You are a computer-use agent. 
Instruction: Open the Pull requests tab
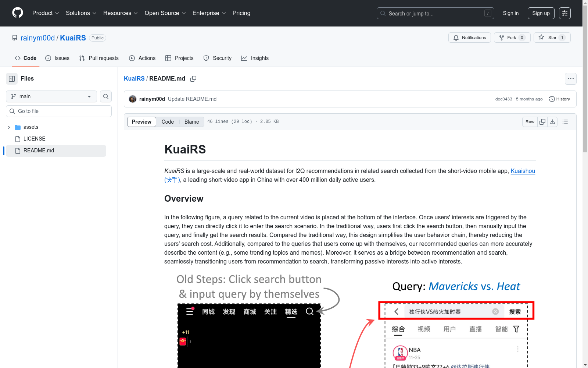tap(99, 58)
